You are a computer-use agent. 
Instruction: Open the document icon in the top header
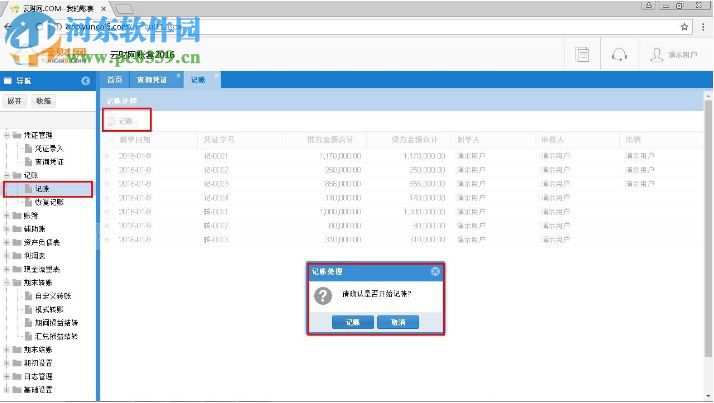pos(582,55)
